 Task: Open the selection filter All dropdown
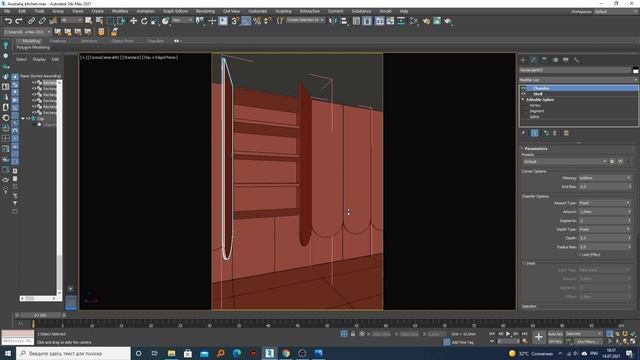71,20
